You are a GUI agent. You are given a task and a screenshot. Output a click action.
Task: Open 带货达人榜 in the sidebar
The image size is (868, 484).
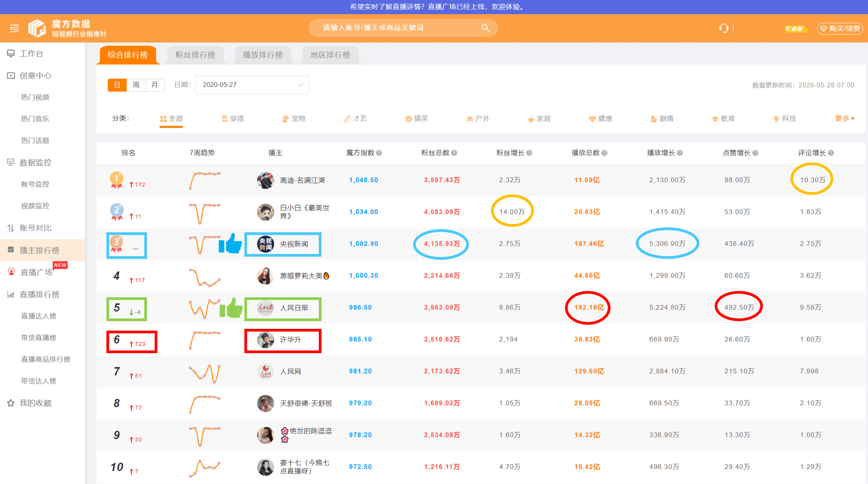(39, 381)
